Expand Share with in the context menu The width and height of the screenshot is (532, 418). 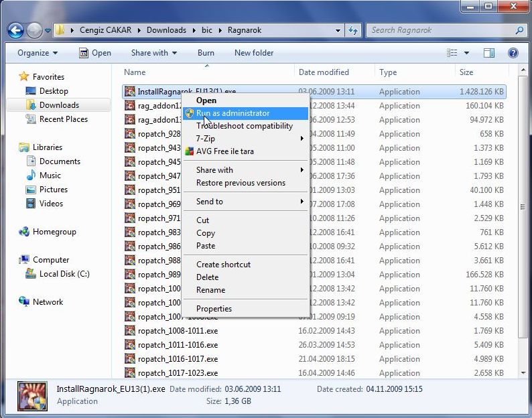point(246,170)
